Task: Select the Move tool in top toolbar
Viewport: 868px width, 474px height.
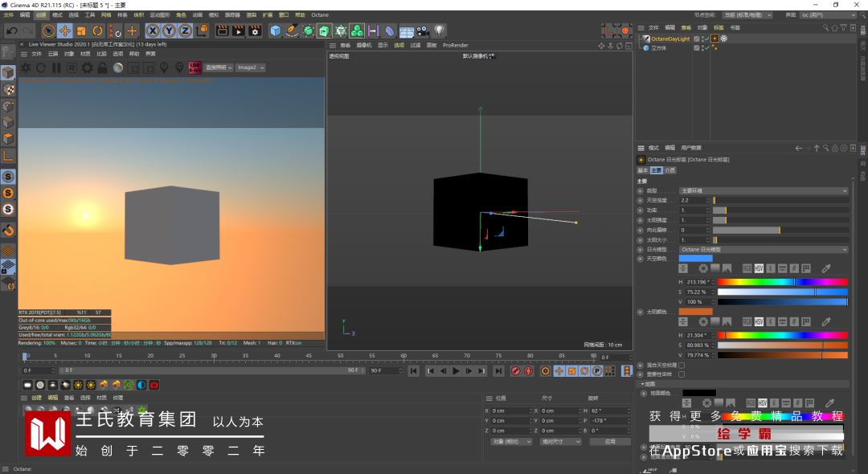Action: coord(65,31)
